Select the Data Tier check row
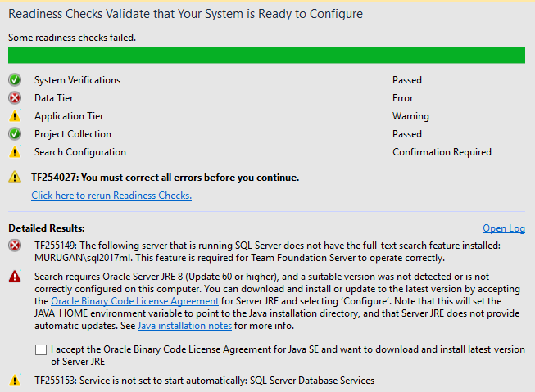Viewport: 535px width, 392px height. click(x=54, y=98)
